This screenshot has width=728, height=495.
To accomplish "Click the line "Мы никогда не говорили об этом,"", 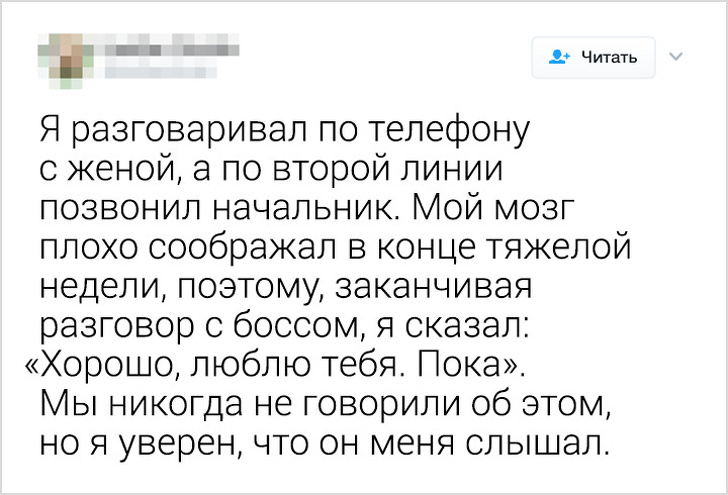I will click(324, 403).
